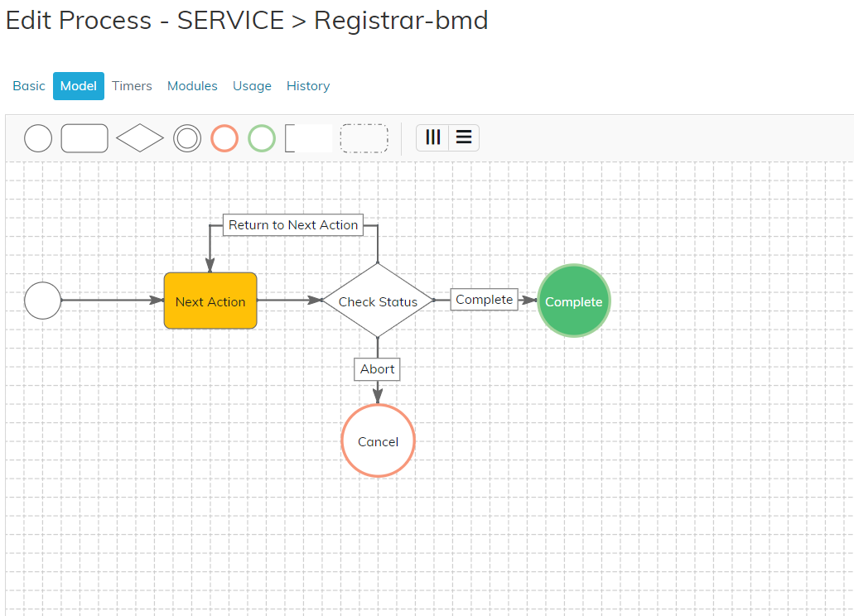Image resolution: width=854 pixels, height=616 pixels.
Task: Select the rounded rectangle task shape
Action: coord(84,138)
